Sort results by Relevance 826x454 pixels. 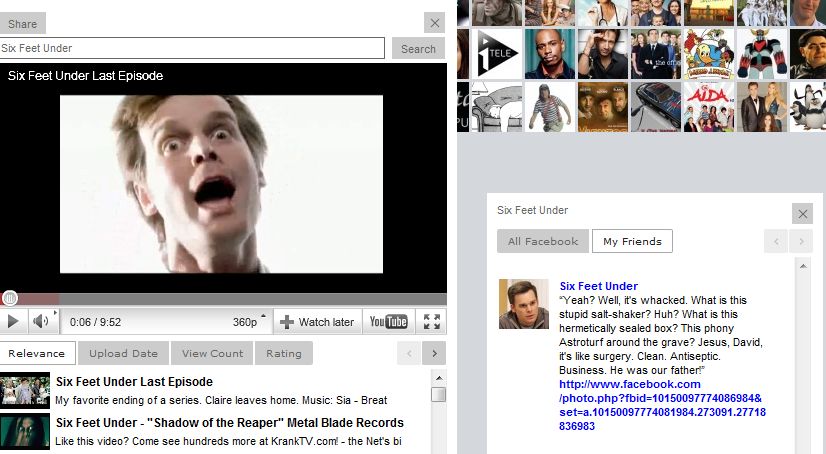pyautogui.click(x=37, y=353)
